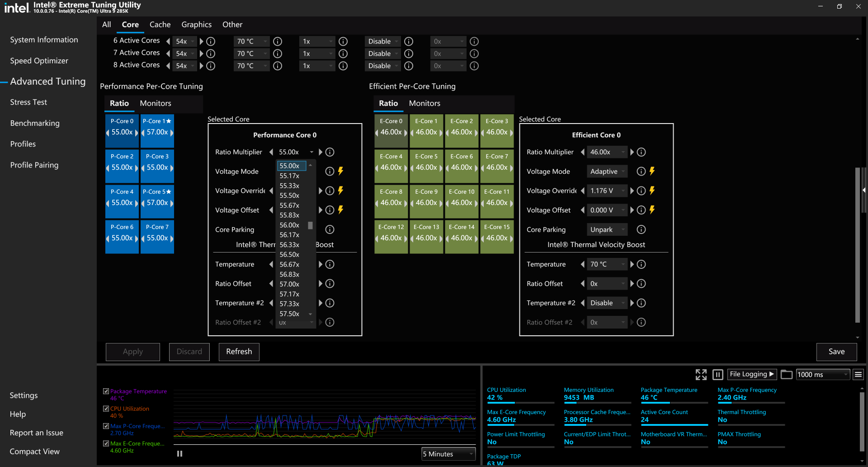Screen dimensions: 868x467
Task: Click info icon for Efficient Core Ratio Multiplier
Action: pos(641,152)
